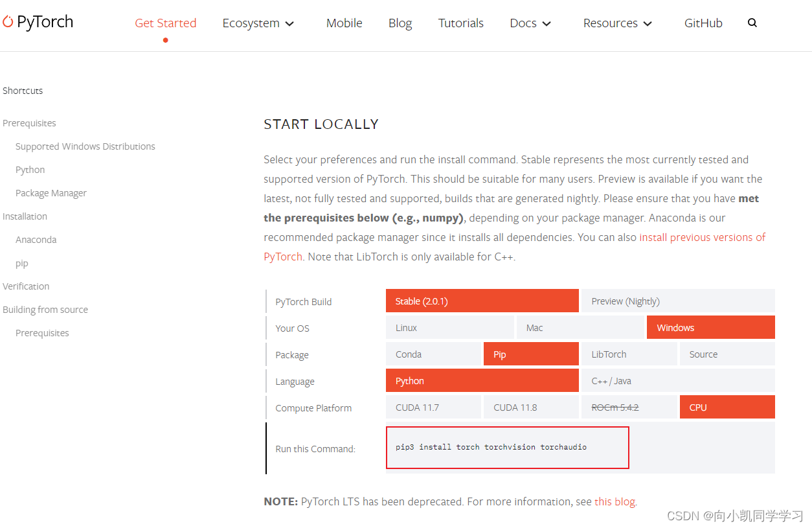Image resolution: width=812 pixels, height=528 pixels.
Task: Jump to the pip shortcut in sidebar
Action: click(x=22, y=264)
